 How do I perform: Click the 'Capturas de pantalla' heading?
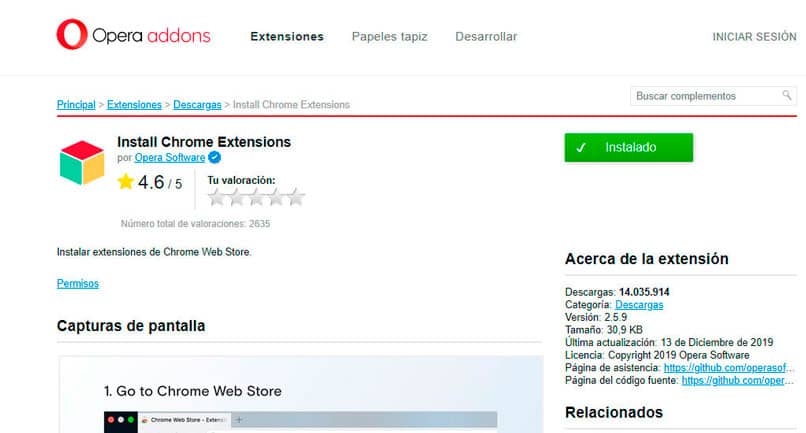pyautogui.click(x=131, y=326)
